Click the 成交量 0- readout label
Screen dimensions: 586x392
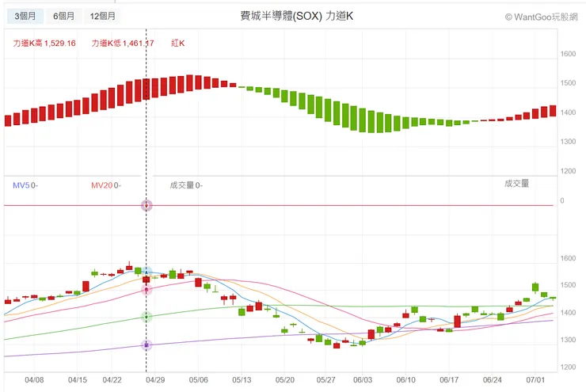tap(186, 185)
